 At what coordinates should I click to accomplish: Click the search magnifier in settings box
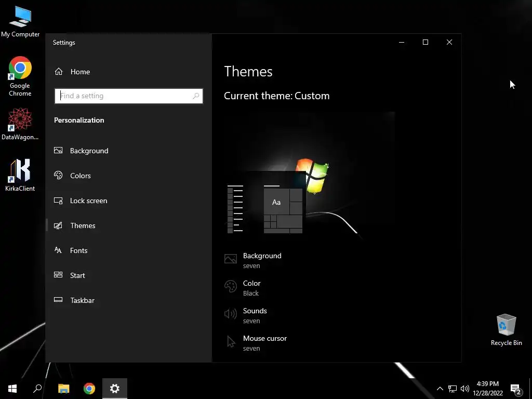coord(196,96)
